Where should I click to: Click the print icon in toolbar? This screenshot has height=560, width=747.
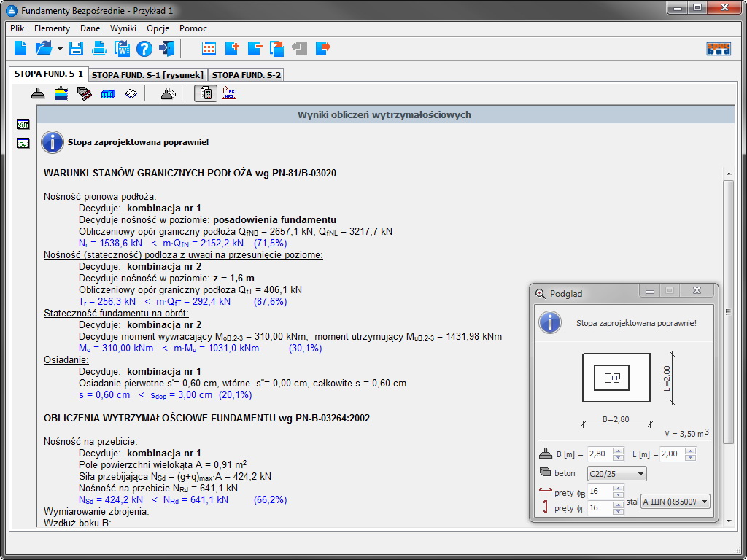tap(99, 49)
